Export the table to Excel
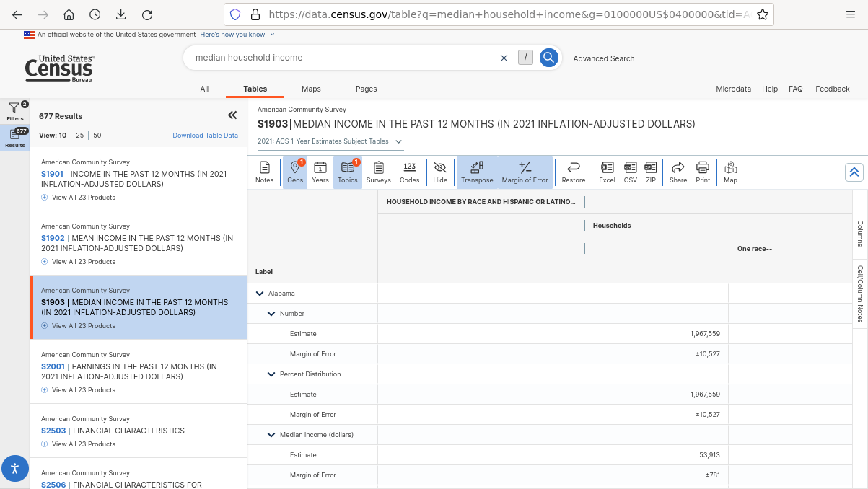The height and width of the screenshot is (489, 868). (x=607, y=172)
